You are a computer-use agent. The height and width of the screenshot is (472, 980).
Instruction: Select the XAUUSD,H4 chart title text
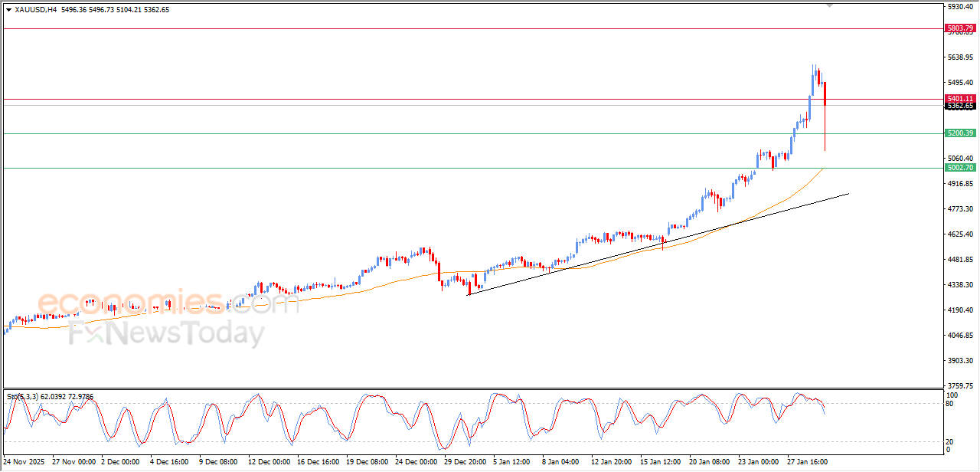pos(36,9)
